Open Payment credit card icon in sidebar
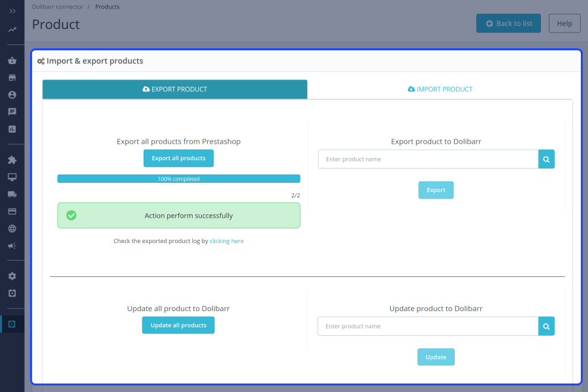The width and height of the screenshot is (588, 392). pyautogui.click(x=12, y=211)
